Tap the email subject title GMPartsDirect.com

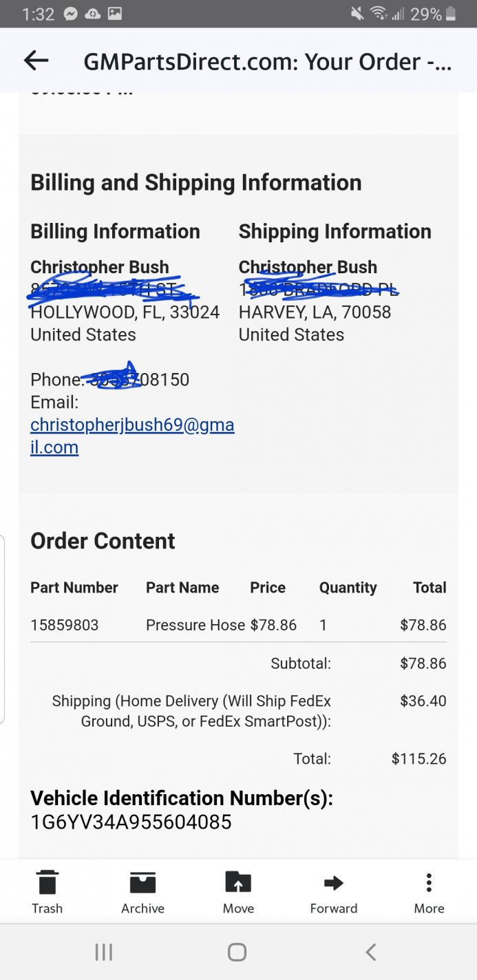(x=267, y=62)
